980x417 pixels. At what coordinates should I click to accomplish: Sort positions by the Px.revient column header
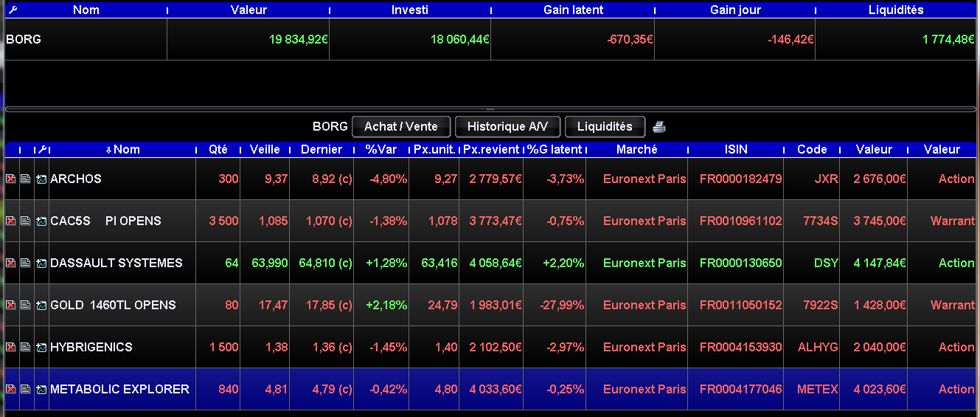[491, 149]
